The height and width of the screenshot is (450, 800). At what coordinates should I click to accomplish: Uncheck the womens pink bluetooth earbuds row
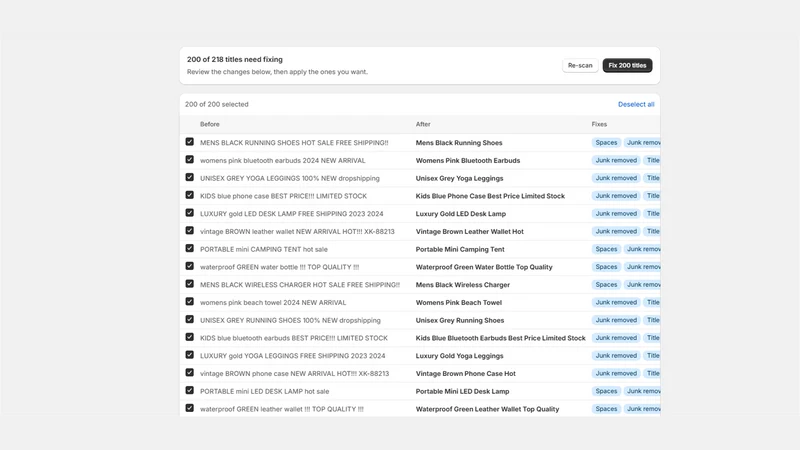click(190, 160)
